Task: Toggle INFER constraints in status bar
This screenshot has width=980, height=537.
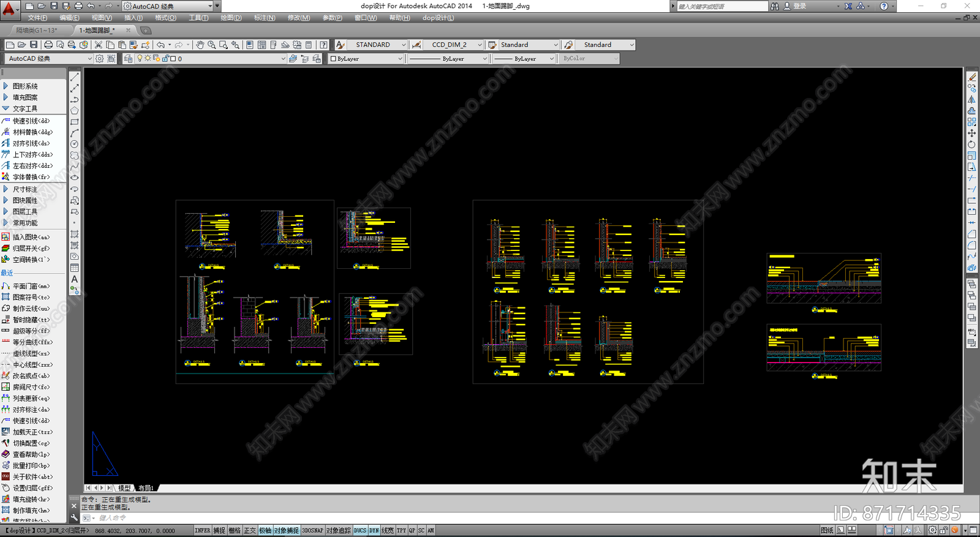Action: [x=203, y=530]
